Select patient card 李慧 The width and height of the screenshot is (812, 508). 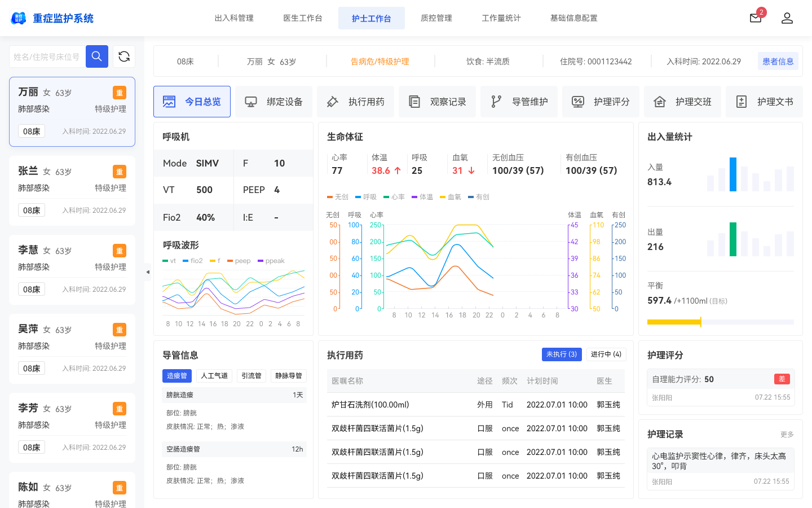click(x=72, y=270)
